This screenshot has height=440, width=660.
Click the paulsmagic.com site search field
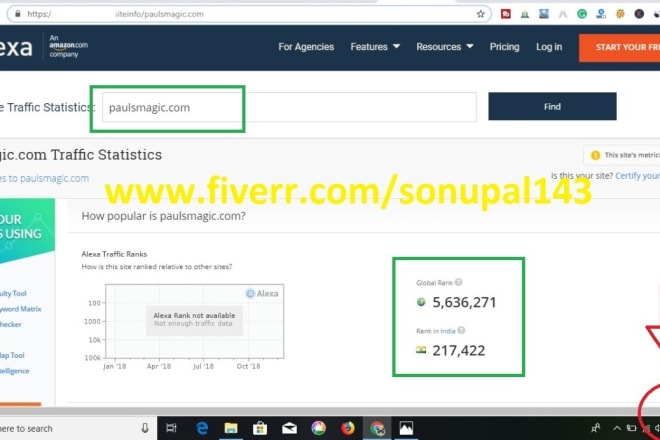(x=289, y=107)
